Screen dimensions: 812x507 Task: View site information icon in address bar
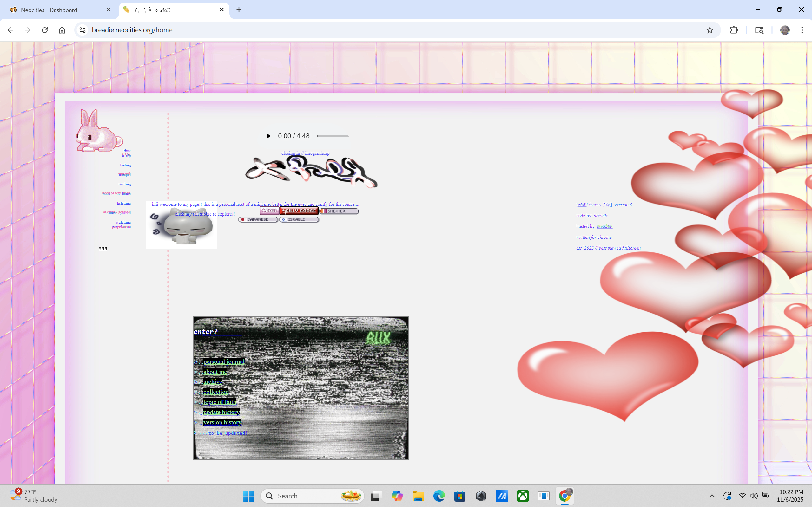pyautogui.click(x=83, y=30)
